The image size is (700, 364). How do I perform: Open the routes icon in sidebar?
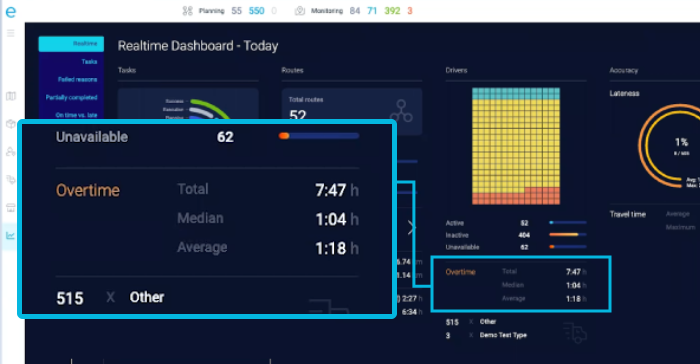(x=11, y=180)
